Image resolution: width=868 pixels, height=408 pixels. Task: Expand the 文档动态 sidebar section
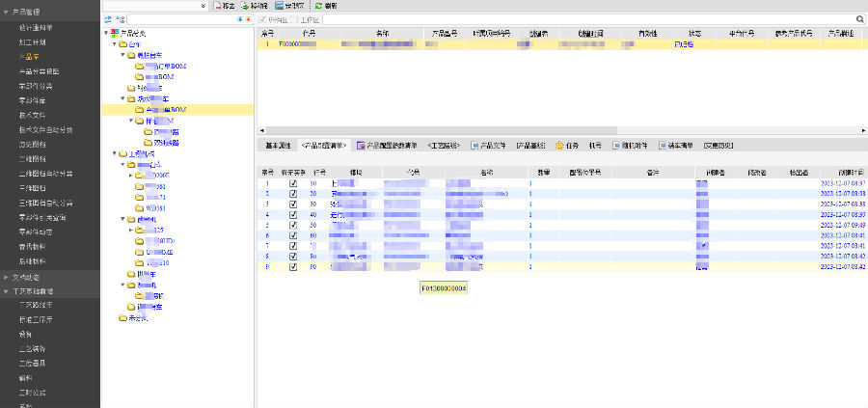[29, 277]
